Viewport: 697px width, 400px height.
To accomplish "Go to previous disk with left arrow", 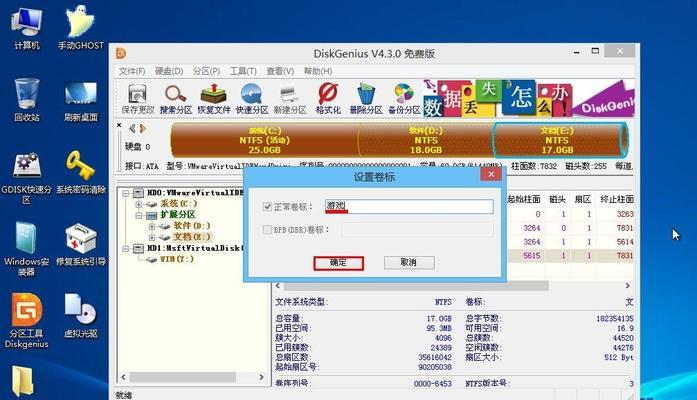I will tap(132, 128).
